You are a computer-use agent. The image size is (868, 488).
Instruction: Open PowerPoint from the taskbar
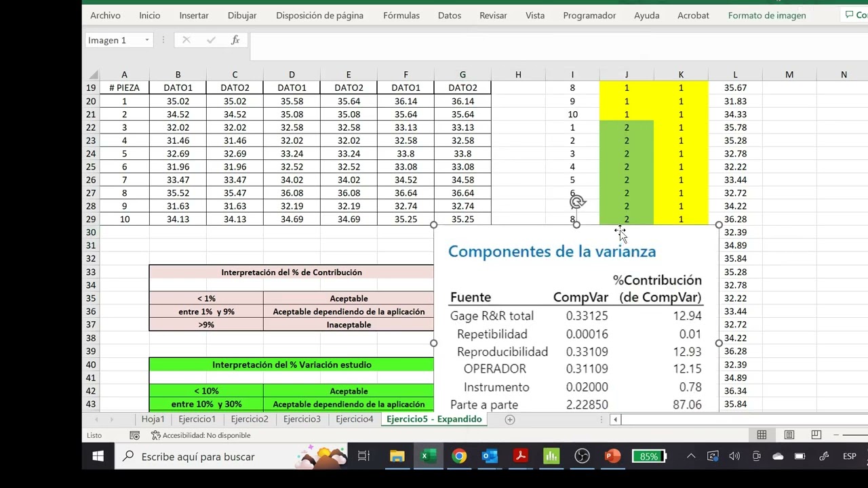pyautogui.click(x=613, y=456)
